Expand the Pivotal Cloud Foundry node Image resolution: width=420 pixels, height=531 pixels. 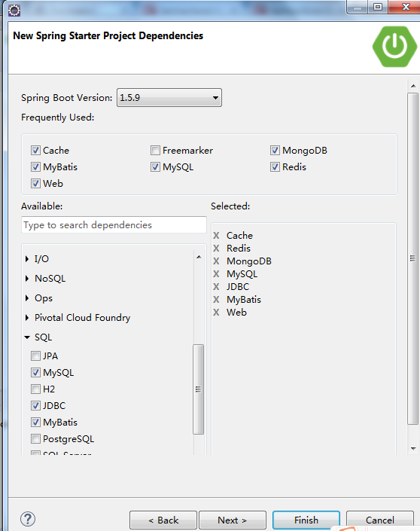point(27,318)
